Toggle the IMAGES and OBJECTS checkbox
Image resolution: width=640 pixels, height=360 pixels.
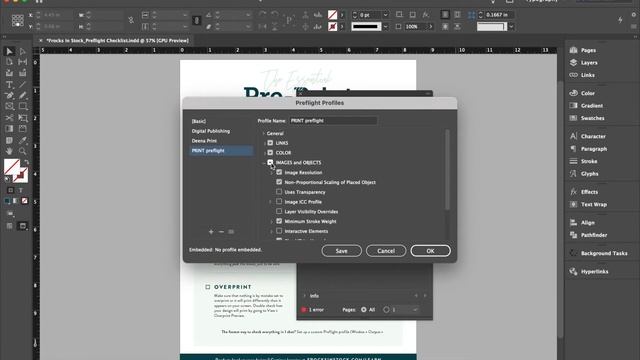[270, 162]
